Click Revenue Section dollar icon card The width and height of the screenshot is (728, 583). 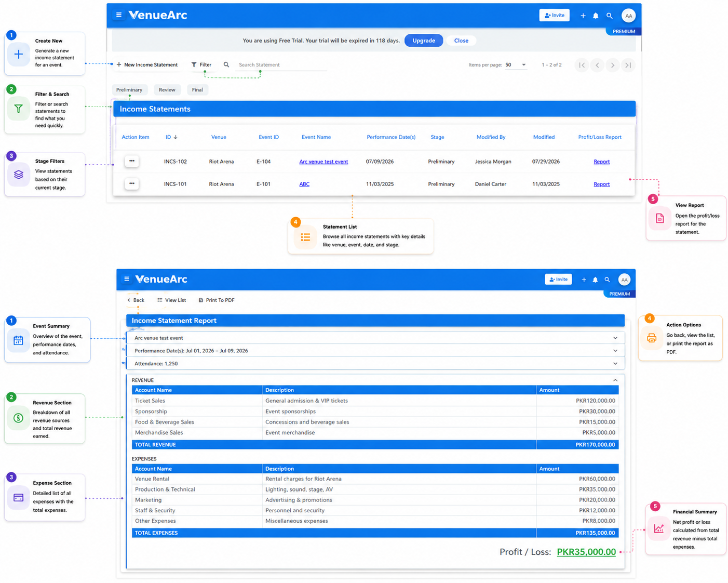point(18,418)
